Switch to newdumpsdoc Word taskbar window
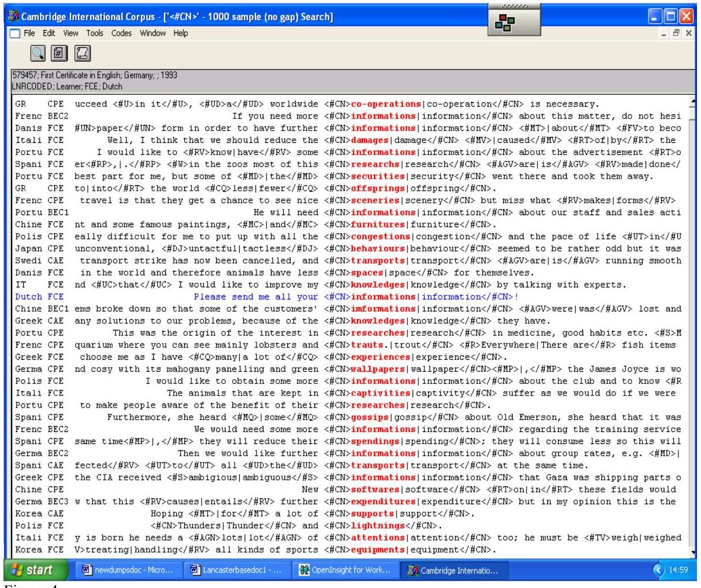701x588 pixels. (x=127, y=570)
